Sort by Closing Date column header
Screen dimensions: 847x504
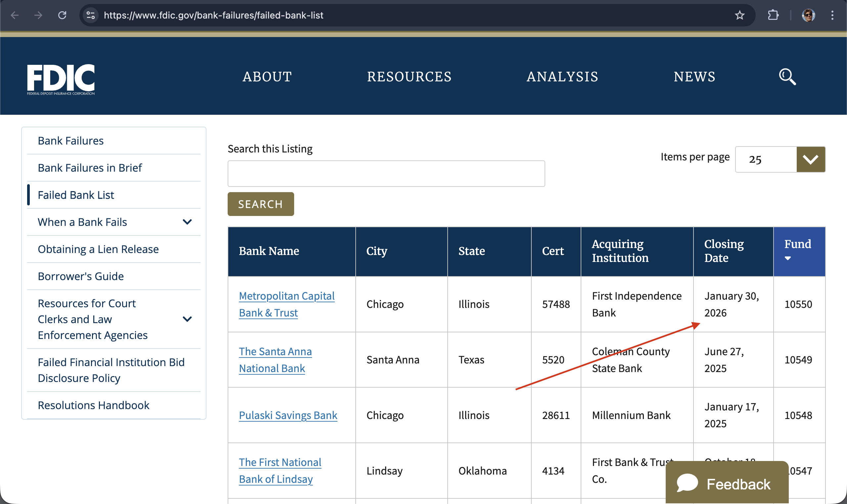click(724, 251)
